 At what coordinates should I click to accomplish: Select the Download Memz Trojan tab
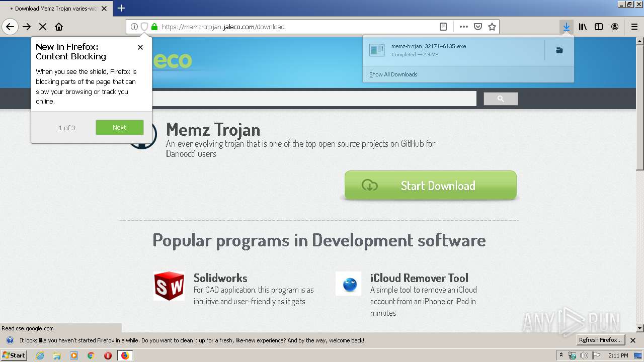click(55, 9)
